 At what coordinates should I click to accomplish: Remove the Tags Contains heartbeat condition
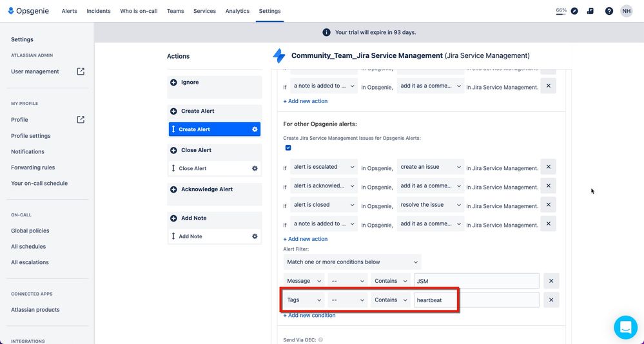(551, 300)
